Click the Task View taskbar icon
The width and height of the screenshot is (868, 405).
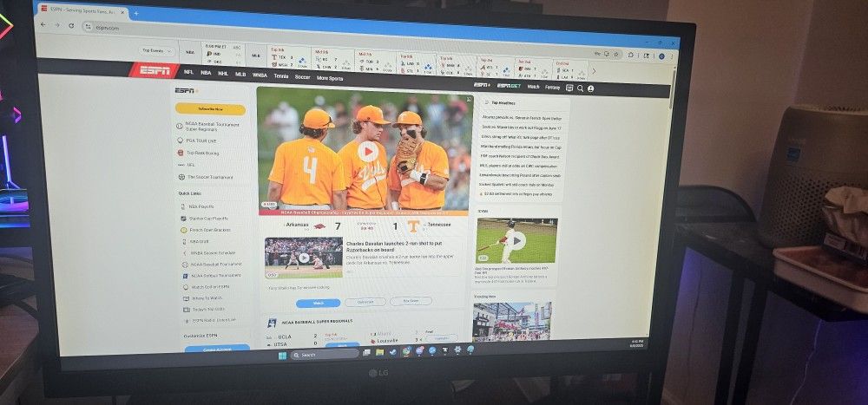[366, 352]
